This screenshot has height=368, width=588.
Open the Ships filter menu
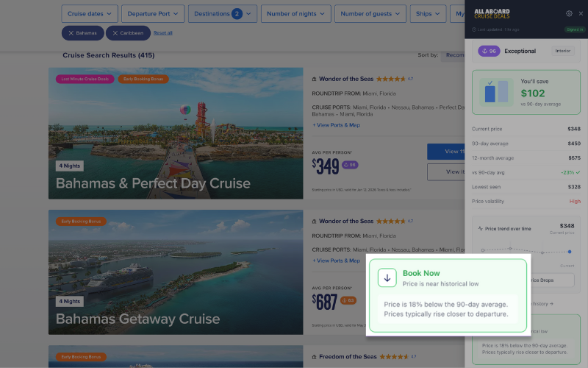tap(428, 13)
